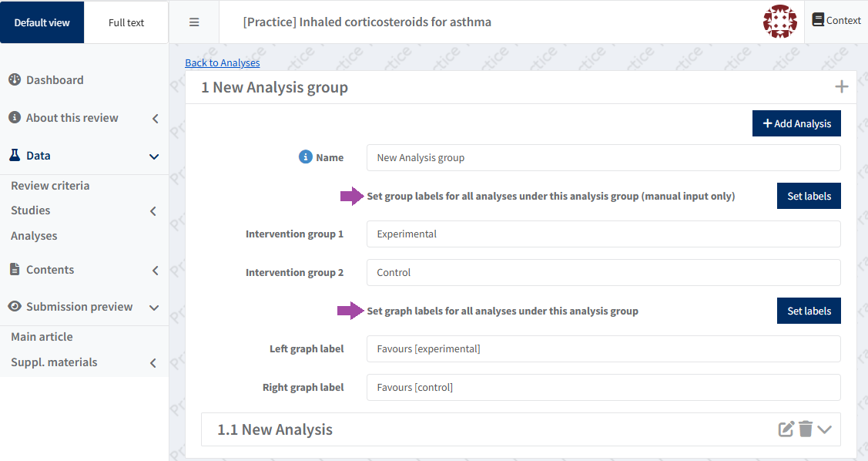Click the Cochrane review logo avatar
This screenshot has height=461, width=868.
[x=779, y=22]
